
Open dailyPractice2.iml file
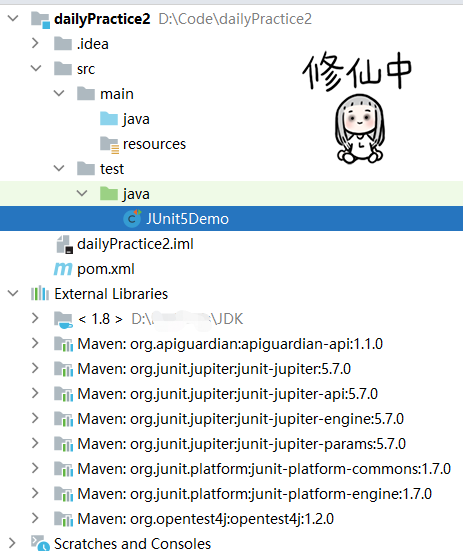pos(135,244)
